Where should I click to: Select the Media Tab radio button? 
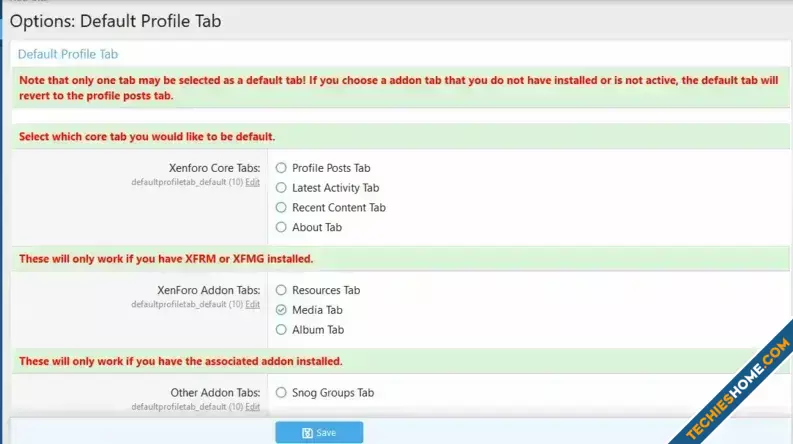[x=281, y=309]
